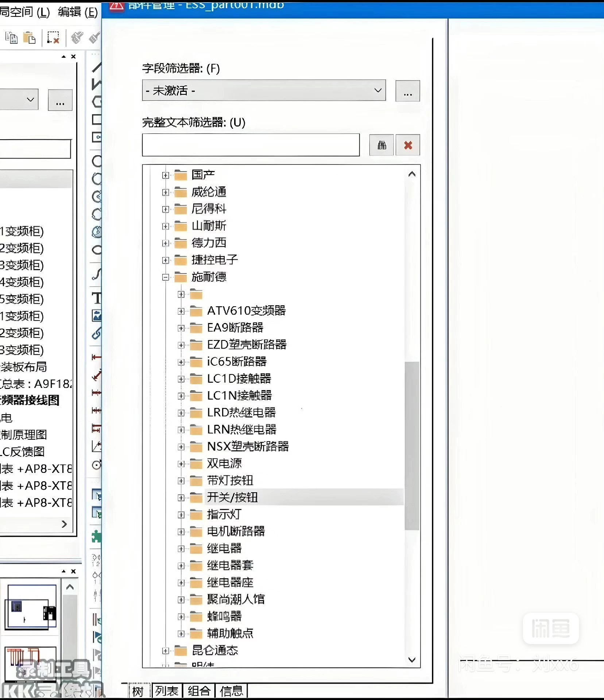Click the page navigator text filter field

[35, 149]
